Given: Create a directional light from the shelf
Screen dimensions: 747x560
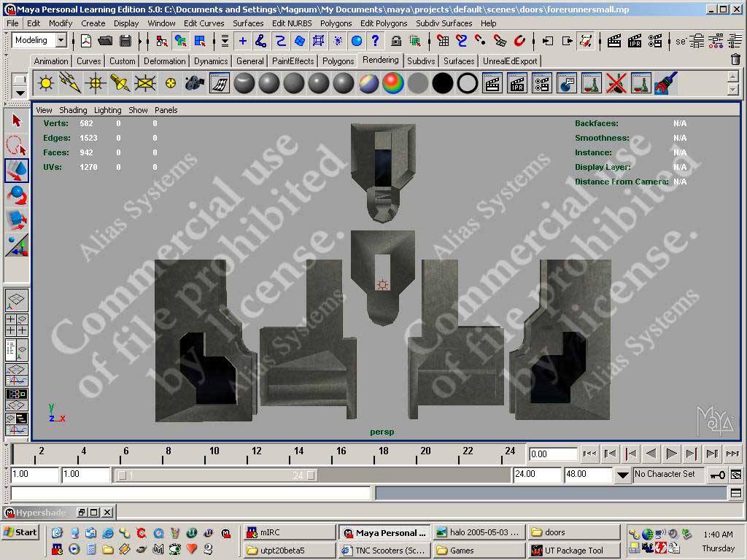Looking at the screenshot, I should point(71,83).
